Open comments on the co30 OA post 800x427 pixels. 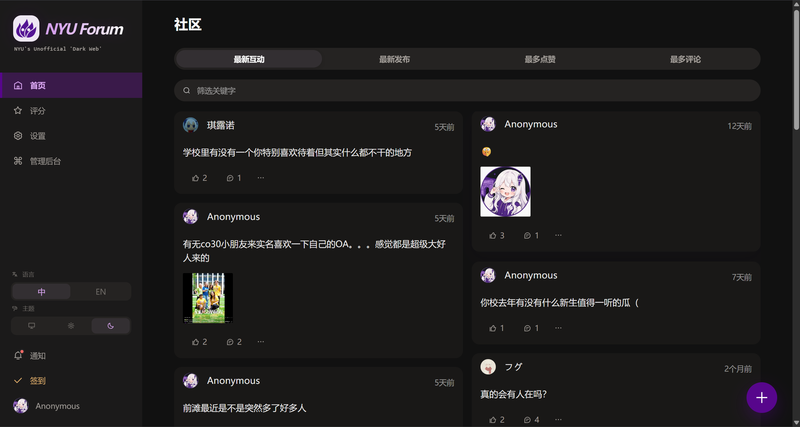click(x=234, y=342)
